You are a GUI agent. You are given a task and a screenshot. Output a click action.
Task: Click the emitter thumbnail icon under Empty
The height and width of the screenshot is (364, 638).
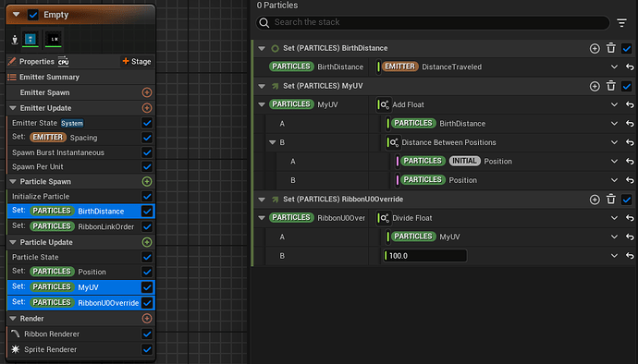coord(31,39)
